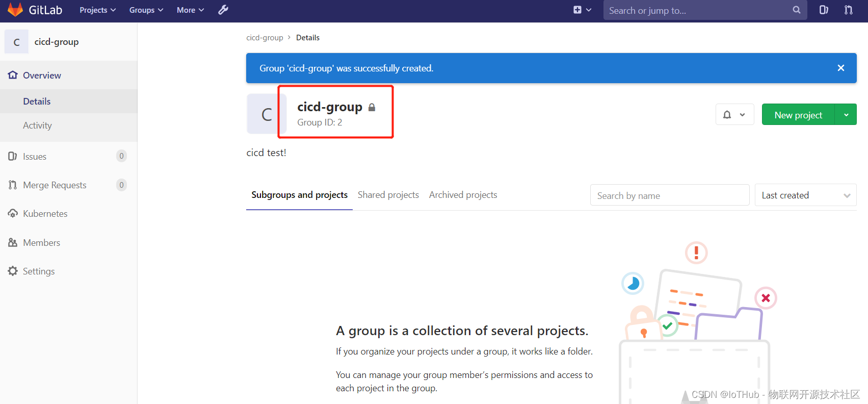Image resolution: width=868 pixels, height=404 pixels.
Task: Open the issues icon in top bar
Action: pos(824,10)
